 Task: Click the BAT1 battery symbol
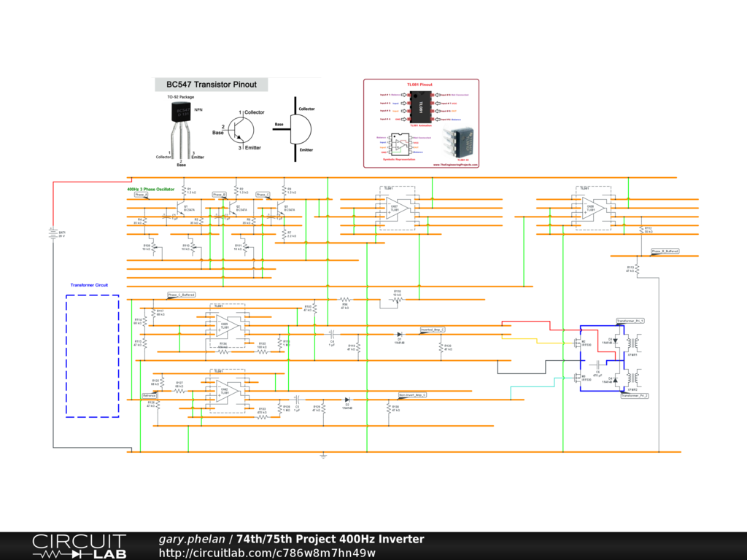click(53, 233)
